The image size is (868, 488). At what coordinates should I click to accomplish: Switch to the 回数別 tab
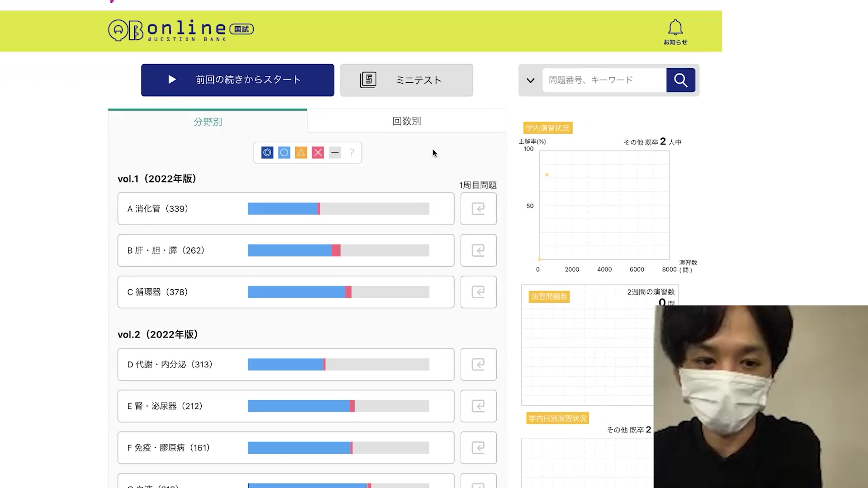[406, 121]
